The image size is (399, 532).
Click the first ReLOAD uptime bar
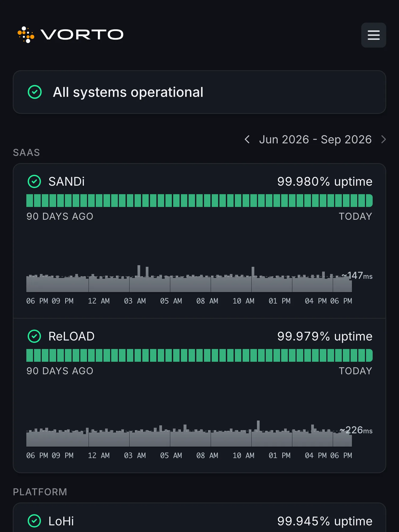[x=30, y=355]
